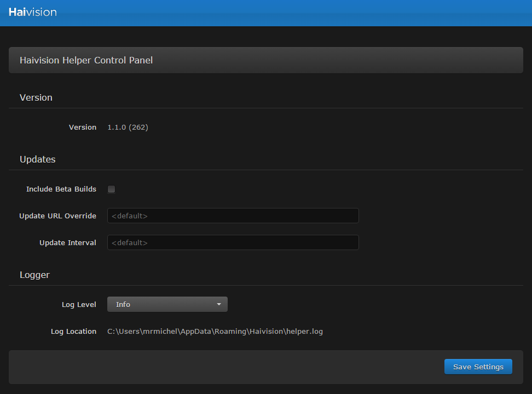Click the Logger section heading
This screenshot has width=532, height=394.
(34, 275)
